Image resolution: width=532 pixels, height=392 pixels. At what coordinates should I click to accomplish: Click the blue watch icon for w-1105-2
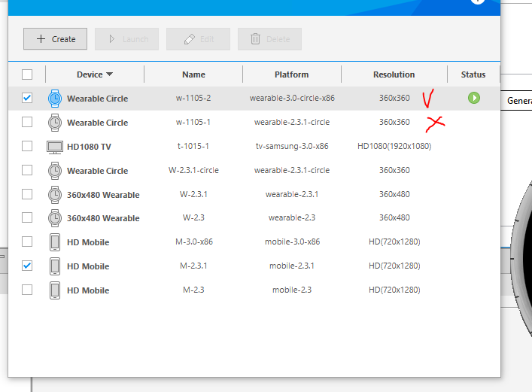click(55, 98)
